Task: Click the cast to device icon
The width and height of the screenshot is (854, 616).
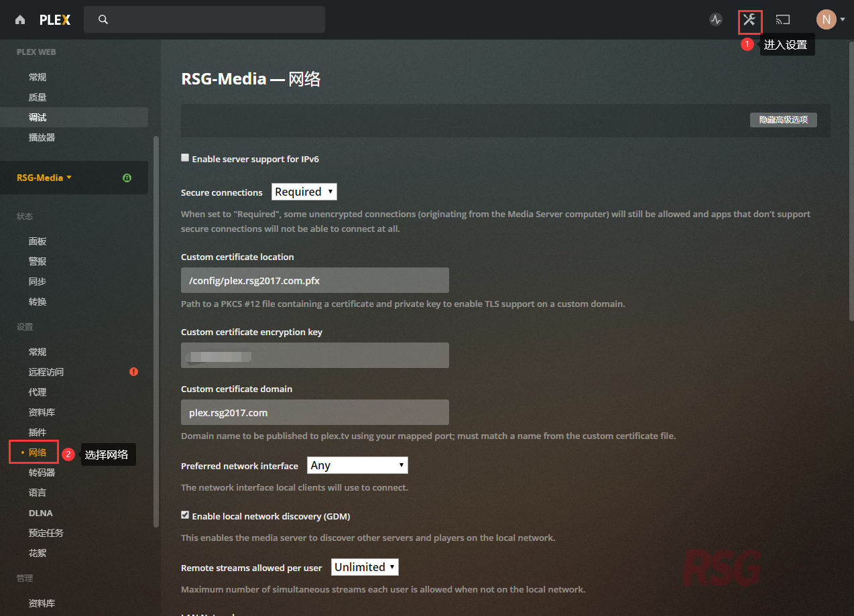Action: [x=783, y=19]
